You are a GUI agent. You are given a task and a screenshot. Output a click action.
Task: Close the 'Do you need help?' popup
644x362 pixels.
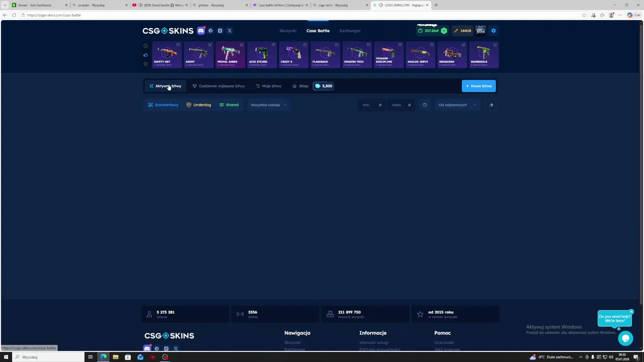pos(631,312)
